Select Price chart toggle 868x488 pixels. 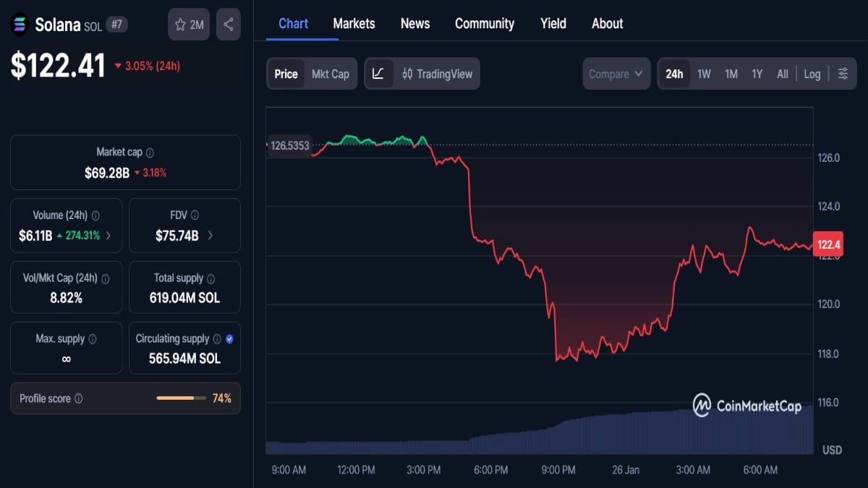[x=286, y=74]
